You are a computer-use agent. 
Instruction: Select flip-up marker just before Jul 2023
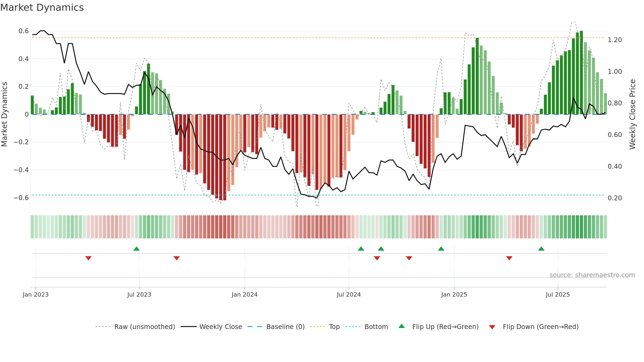click(137, 249)
